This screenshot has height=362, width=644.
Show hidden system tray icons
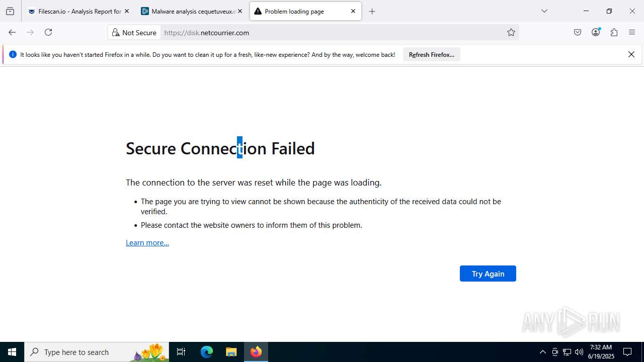(x=542, y=352)
